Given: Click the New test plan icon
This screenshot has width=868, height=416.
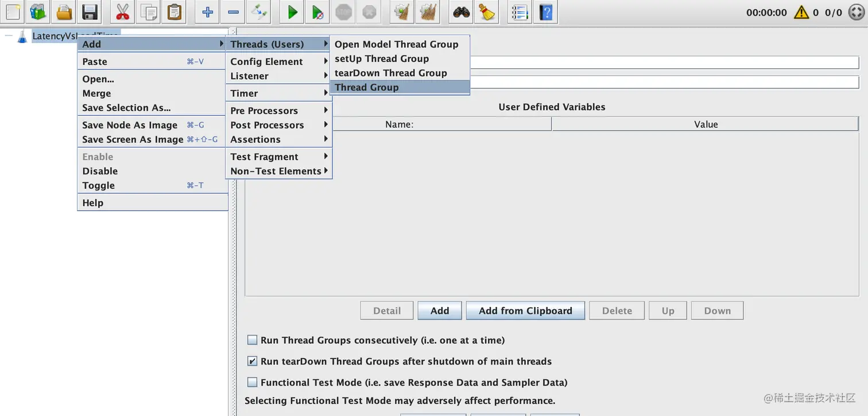Looking at the screenshot, I should [13, 11].
